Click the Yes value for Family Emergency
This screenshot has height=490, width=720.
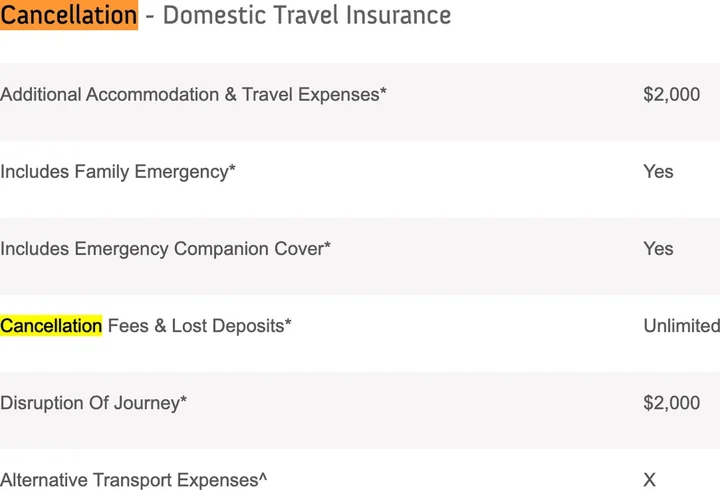coord(658,172)
